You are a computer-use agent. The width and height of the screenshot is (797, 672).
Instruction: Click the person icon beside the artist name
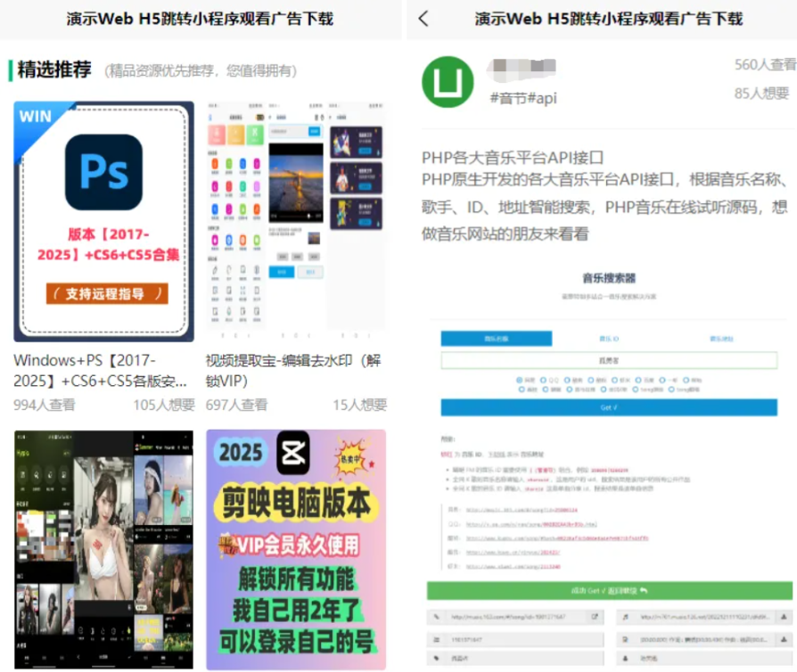tap(623, 657)
